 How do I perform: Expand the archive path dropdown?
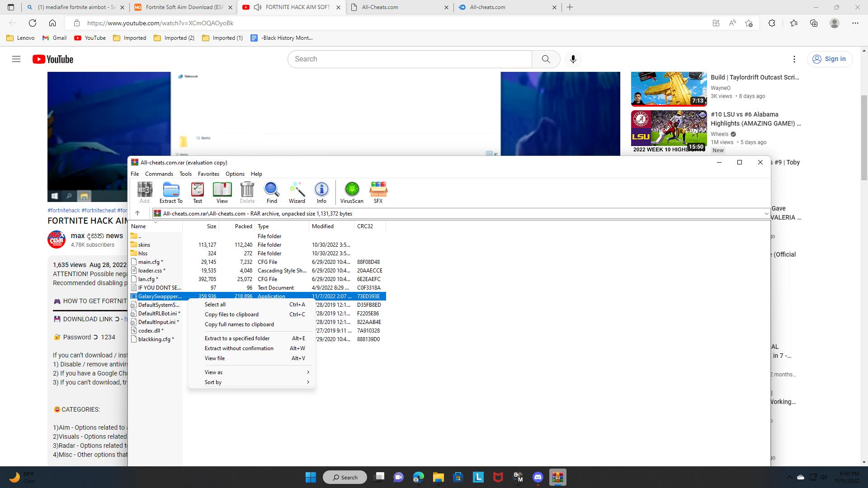pos(766,214)
